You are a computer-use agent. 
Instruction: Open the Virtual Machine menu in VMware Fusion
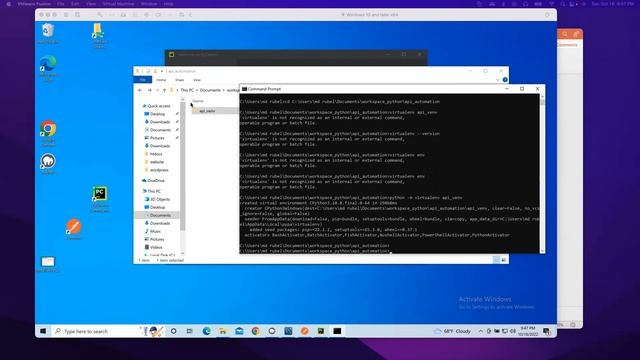[x=118, y=4]
